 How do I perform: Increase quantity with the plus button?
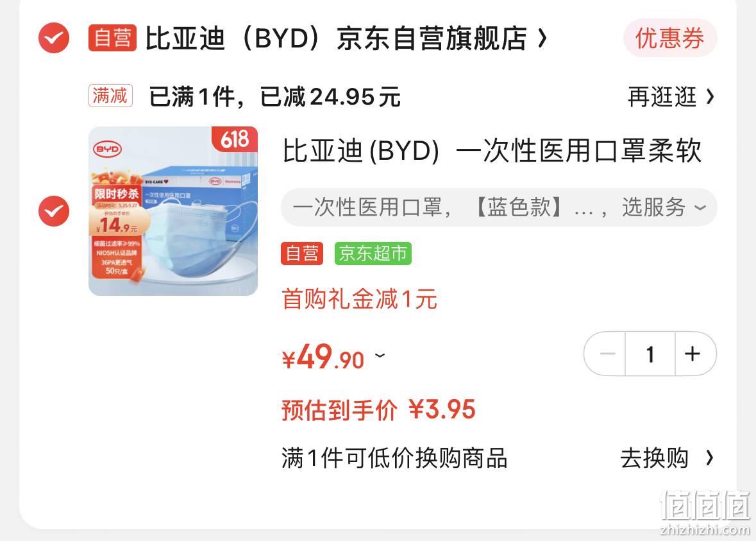[x=693, y=354]
